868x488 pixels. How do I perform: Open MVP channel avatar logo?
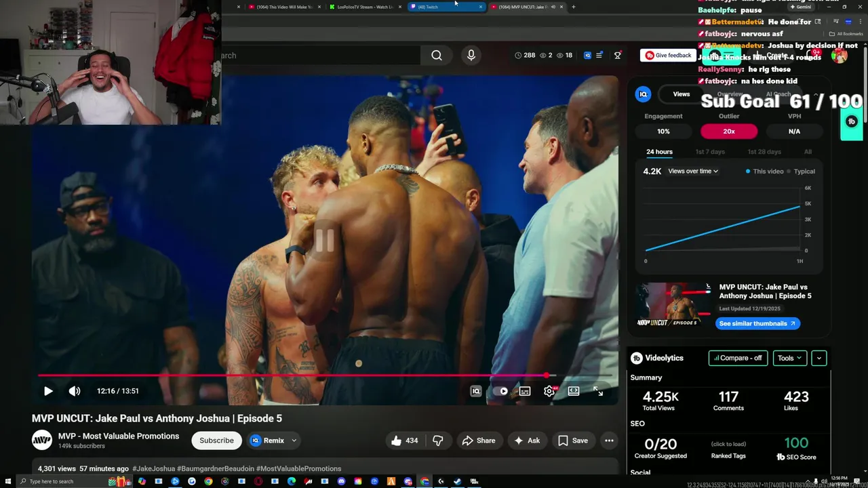pos(42,441)
